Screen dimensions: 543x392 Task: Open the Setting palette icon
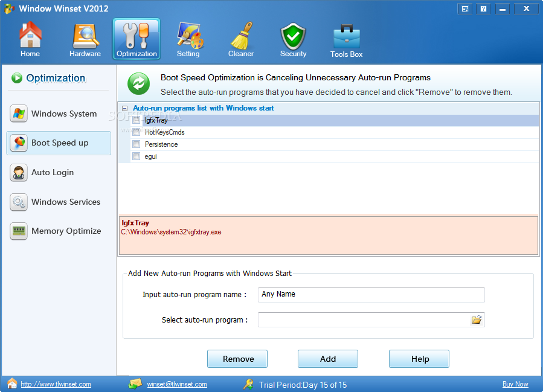point(190,36)
